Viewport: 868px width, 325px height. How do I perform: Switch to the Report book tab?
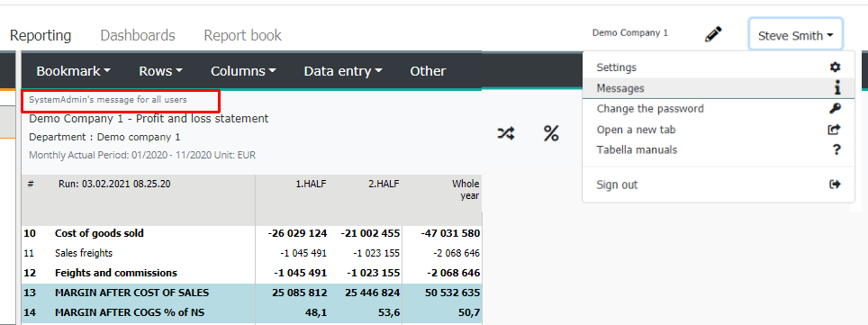[x=242, y=35]
